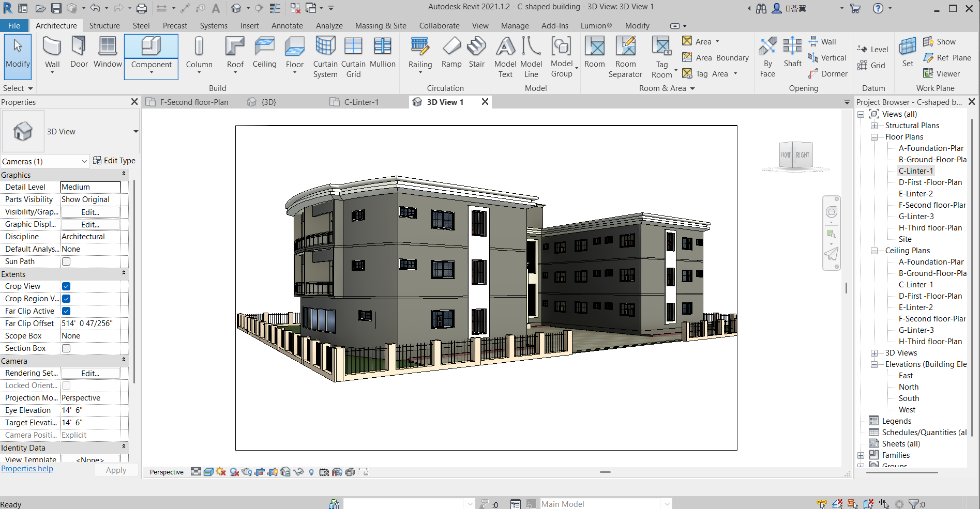This screenshot has width=980, height=509.
Task: Toggle the Crop Region Visible checkbox
Action: (66, 299)
